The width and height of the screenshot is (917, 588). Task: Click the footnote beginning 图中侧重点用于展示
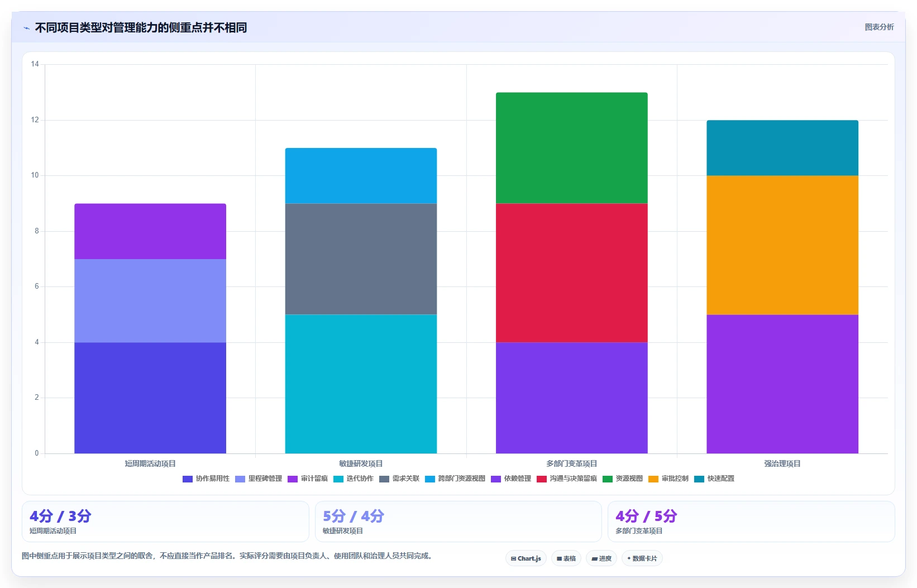click(x=228, y=556)
